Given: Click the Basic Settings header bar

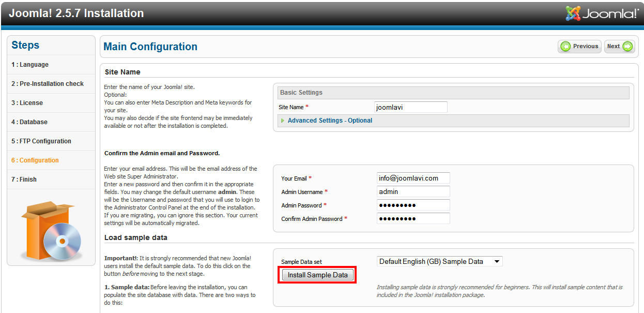Looking at the screenshot, I should (x=453, y=93).
